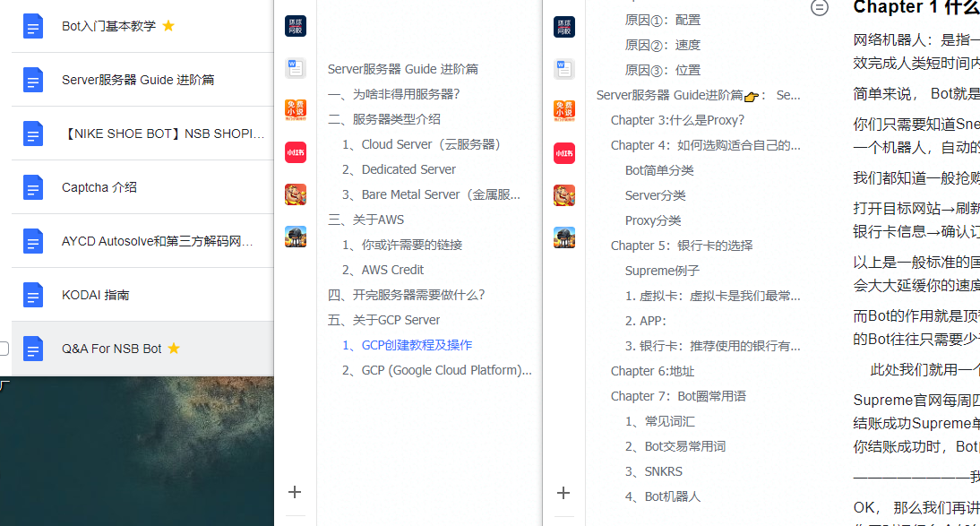
Task: Select Proxy分类 outline entry
Action: [x=653, y=220]
